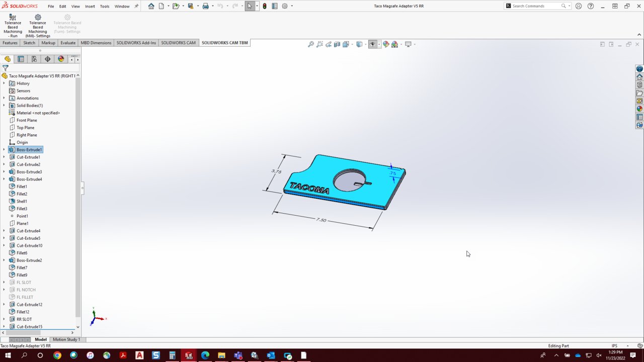The image size is (644, 362).
Task: Switch to DisplayManager tab
Action: pos(61,59)
